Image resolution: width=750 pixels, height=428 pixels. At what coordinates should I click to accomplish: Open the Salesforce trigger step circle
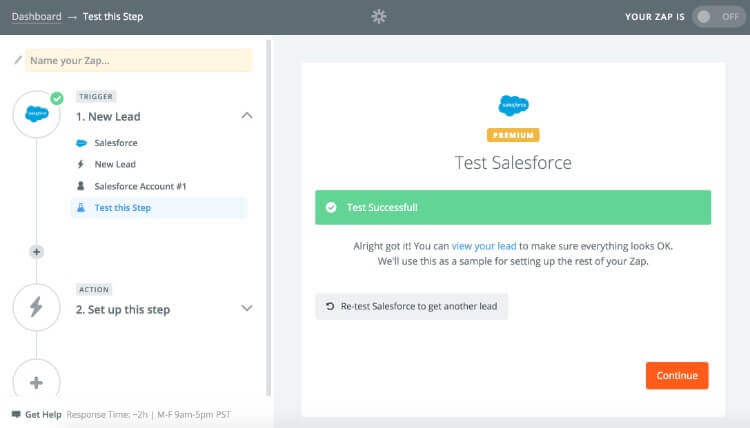(37, 114)
